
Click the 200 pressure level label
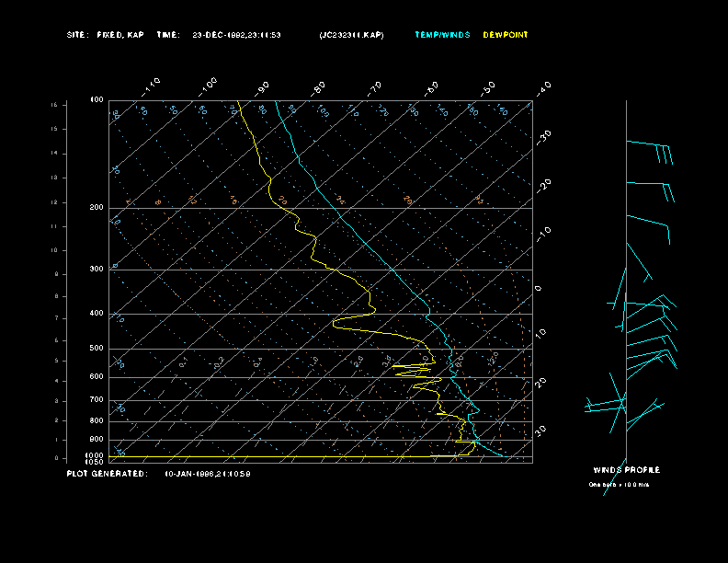[97, 208]
